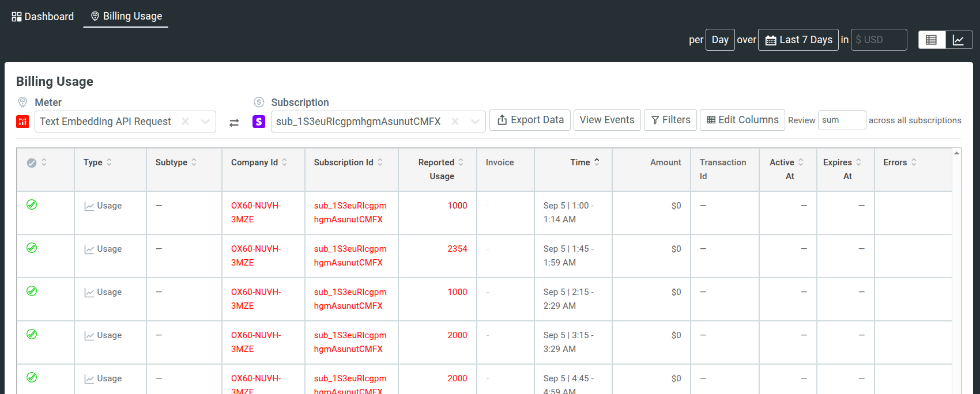Click green check icon for the 1:00 AM row
Screen dimensions: 980x394
tap(32, 204)
